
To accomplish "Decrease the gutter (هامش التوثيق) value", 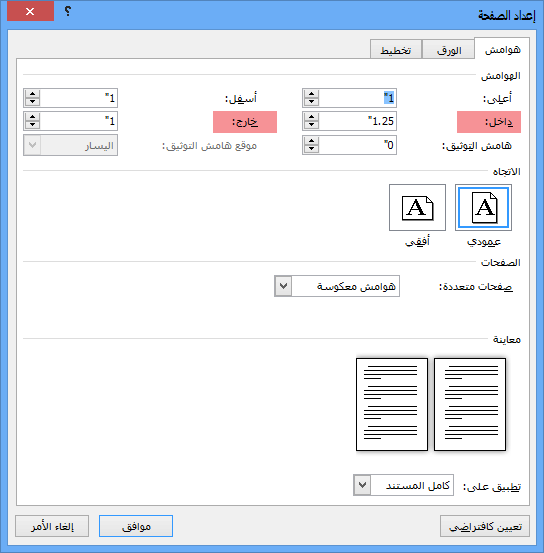I will point(312,149).
